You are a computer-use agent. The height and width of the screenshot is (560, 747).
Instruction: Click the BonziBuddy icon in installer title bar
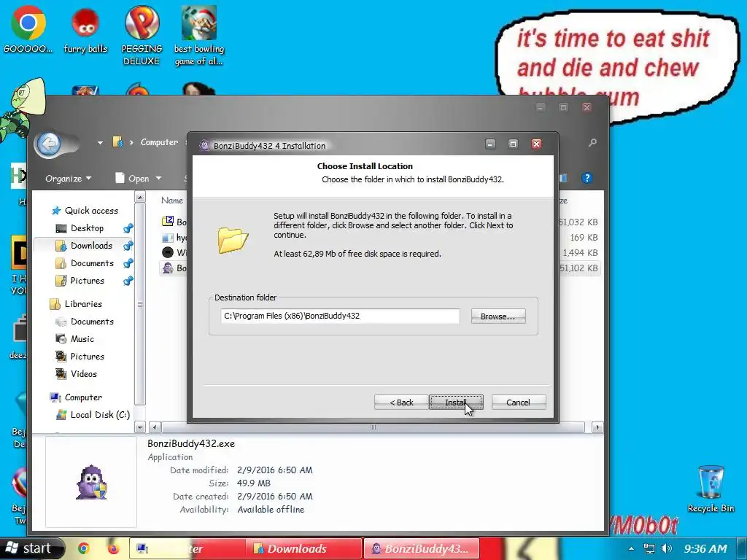point(204,145)
